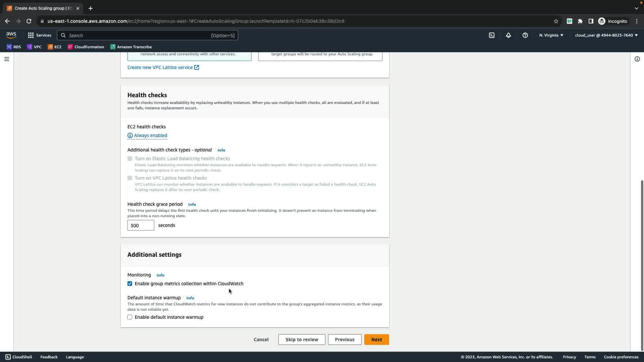Uncheck Enable group metrics collection within CloudWatch
The image size is (644, 362).
click(130, 284)
